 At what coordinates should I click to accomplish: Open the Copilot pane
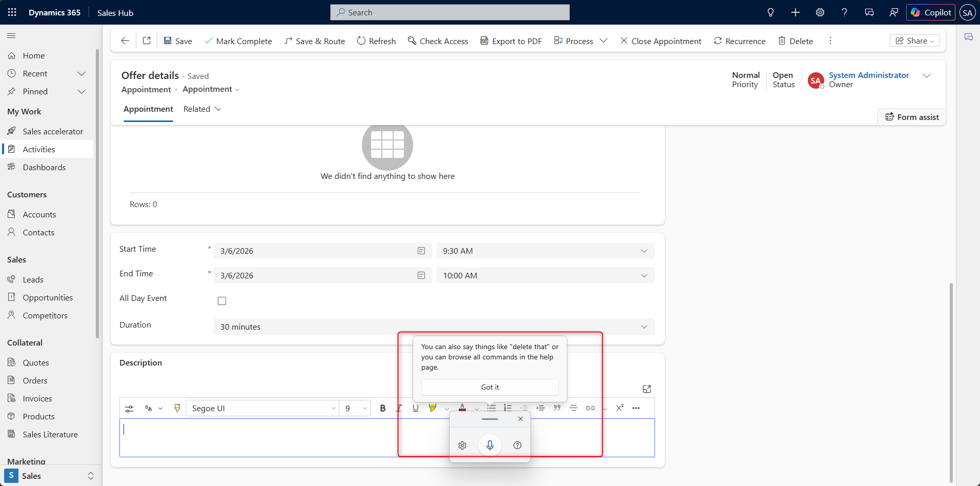click(930, 12)
